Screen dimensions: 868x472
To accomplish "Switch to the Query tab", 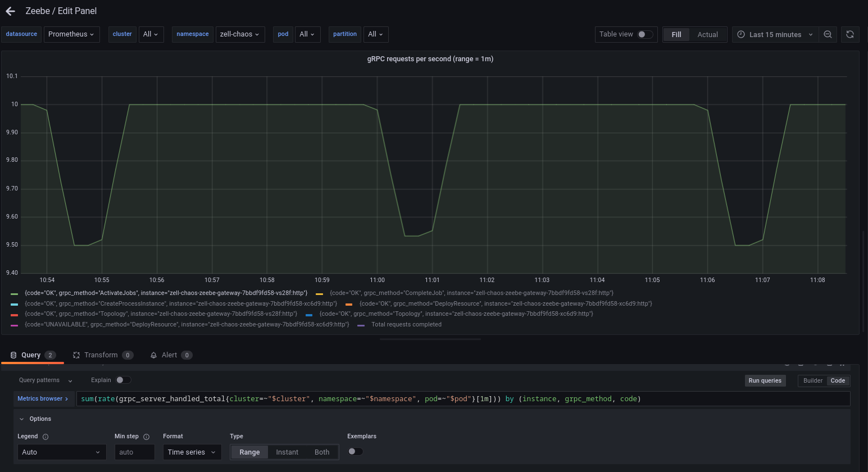I will click(x=33, y=355).
